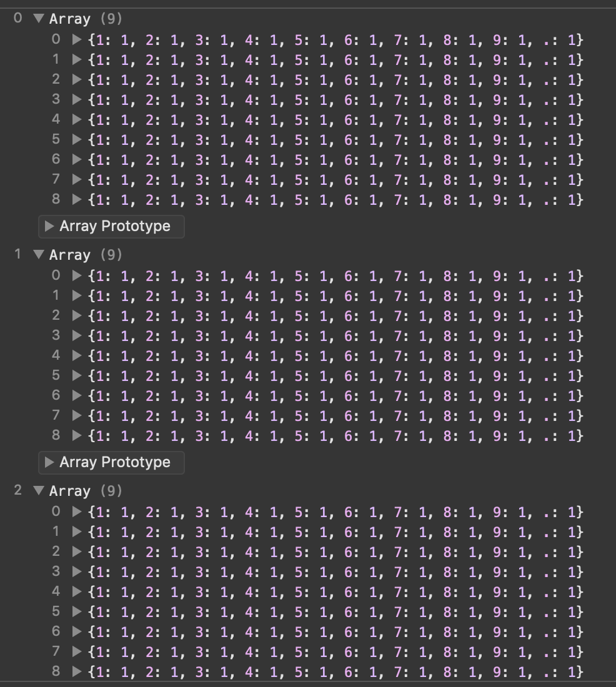Expand object 4 in the second array
The width and height of the screenshot is (616, 687).
pyautogui.click(x=77, y=356)
